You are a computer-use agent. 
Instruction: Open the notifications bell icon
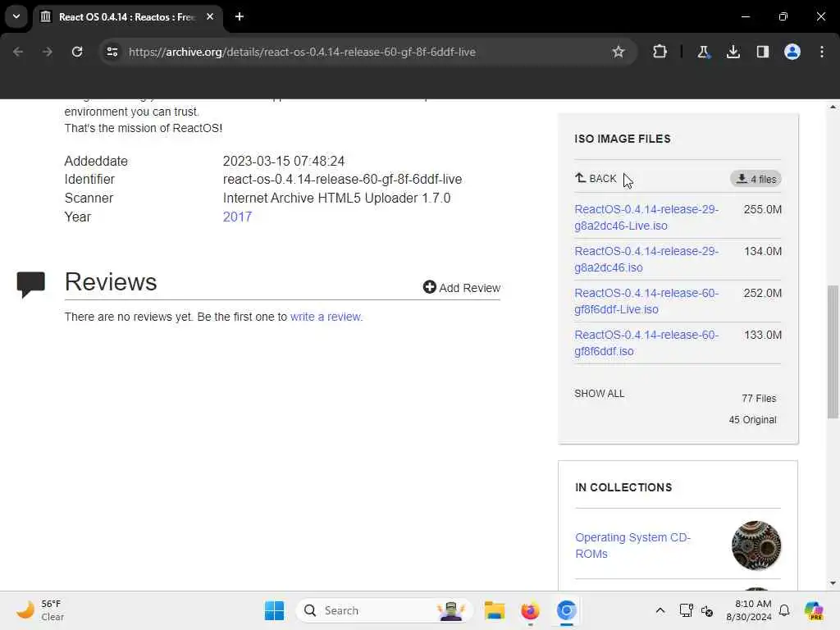pos(784,610)
